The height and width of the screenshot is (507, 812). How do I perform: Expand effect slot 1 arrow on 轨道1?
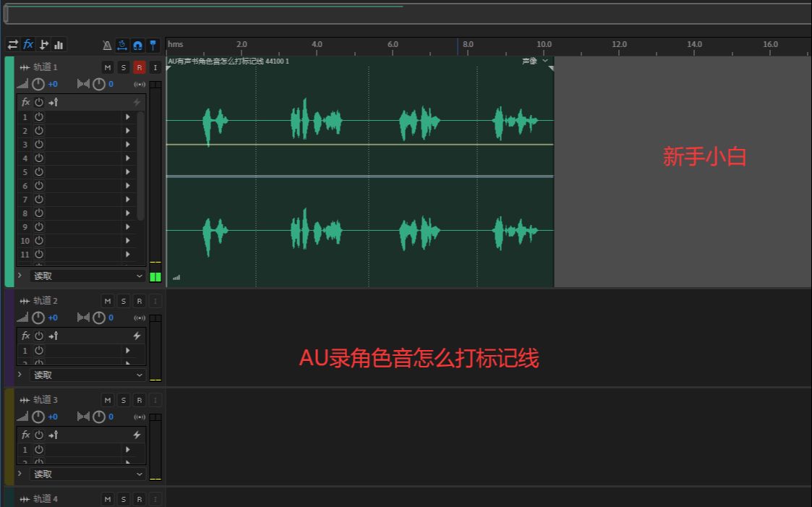click(128, 116)
